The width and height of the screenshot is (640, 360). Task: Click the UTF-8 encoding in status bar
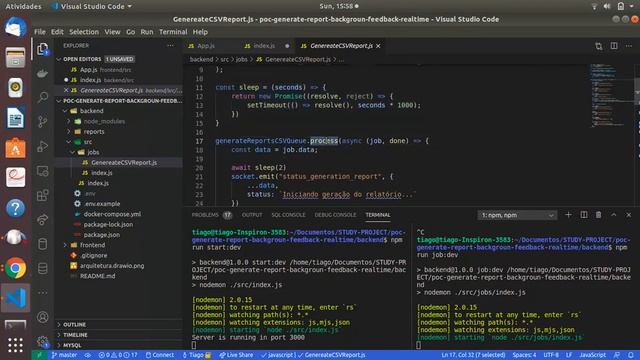(x=551, y=355)
